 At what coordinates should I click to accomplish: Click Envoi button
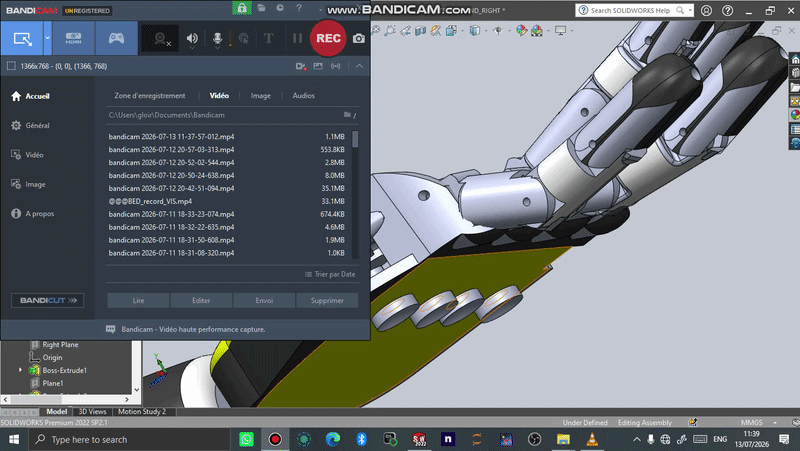264,300
